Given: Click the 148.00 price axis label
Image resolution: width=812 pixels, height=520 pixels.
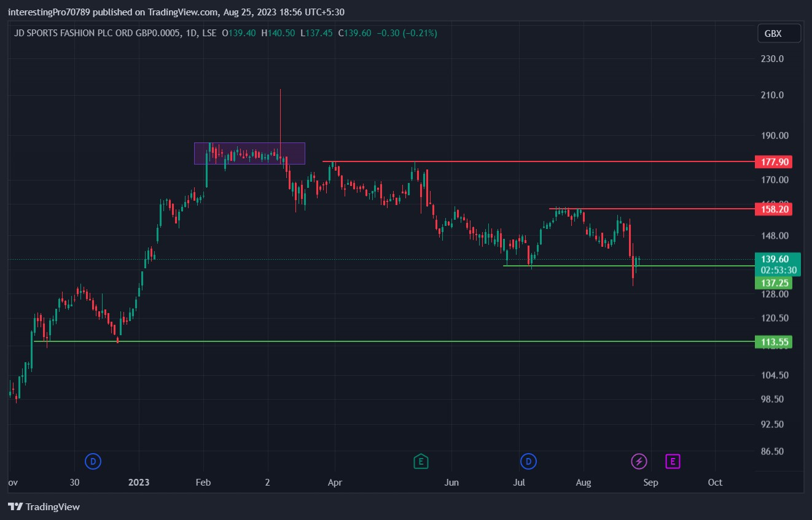Looking at the screenshot, I should 775,236.
